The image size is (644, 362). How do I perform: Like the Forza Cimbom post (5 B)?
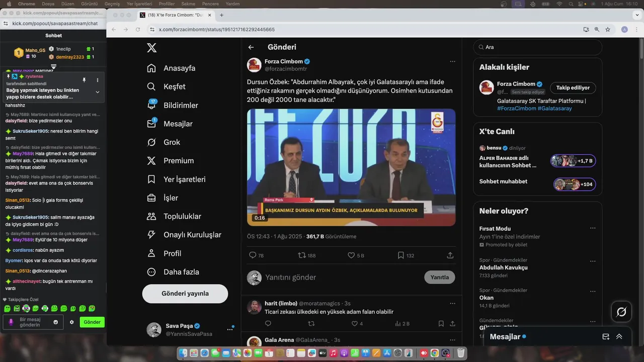pos(356,255)
